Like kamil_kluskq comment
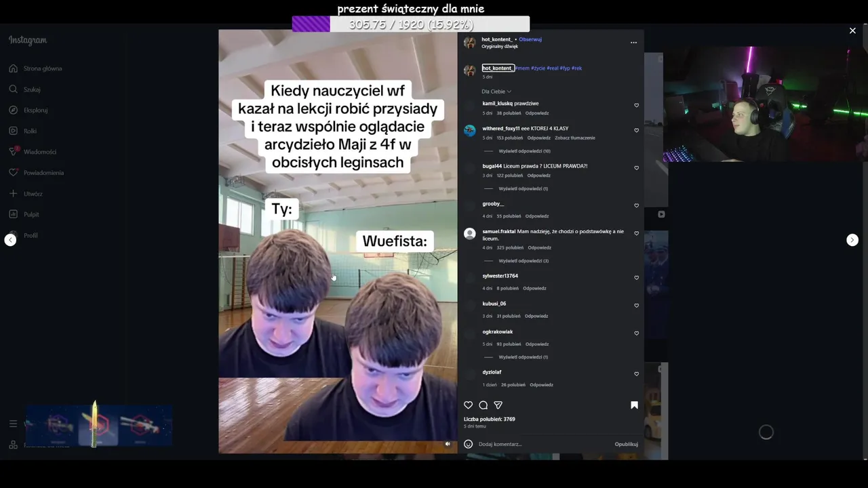 [x=636, y=106]
